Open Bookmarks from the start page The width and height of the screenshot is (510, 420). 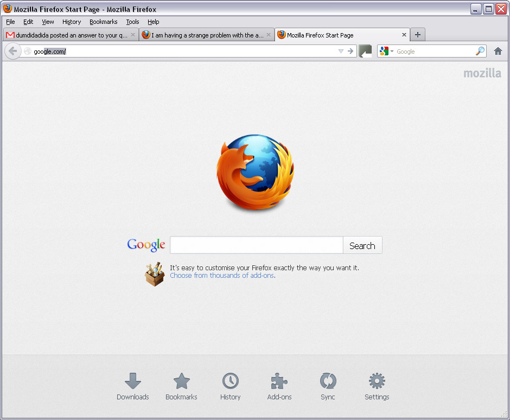(182, 386)
